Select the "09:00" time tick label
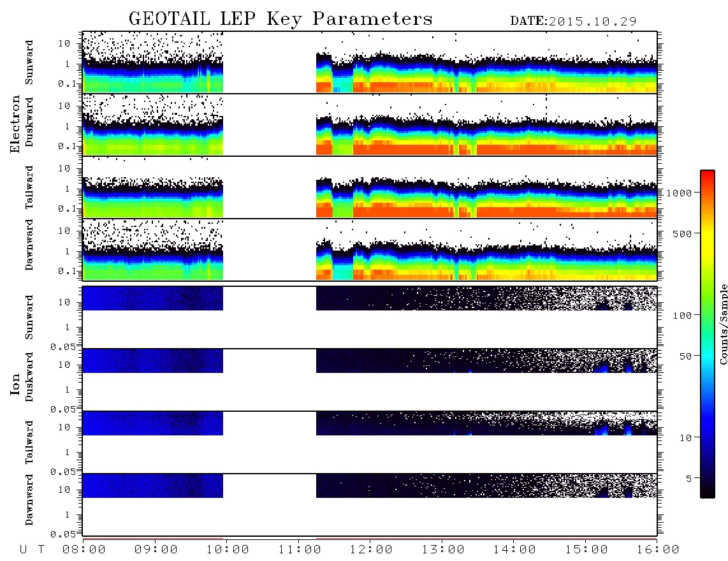This screenshot has width=728, height=561. click(x=156, y=550)
